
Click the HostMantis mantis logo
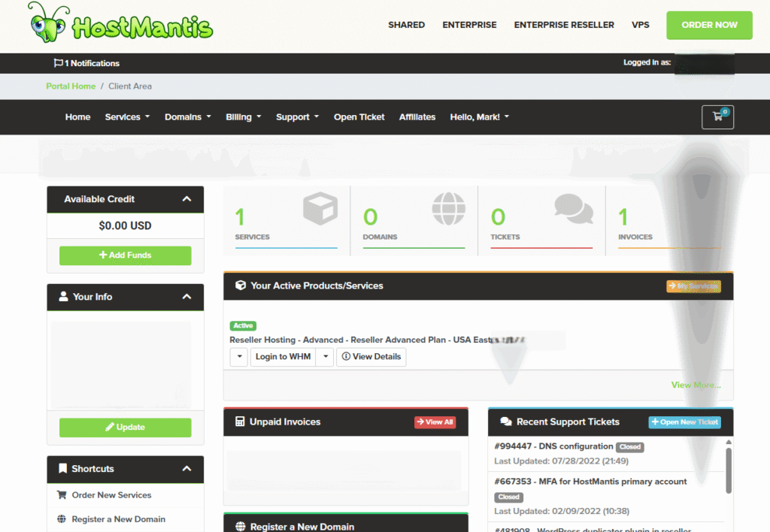(120, 23)
